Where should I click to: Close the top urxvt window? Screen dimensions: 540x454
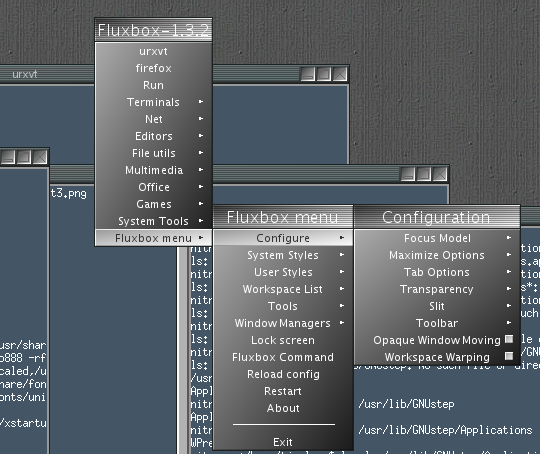340,74
